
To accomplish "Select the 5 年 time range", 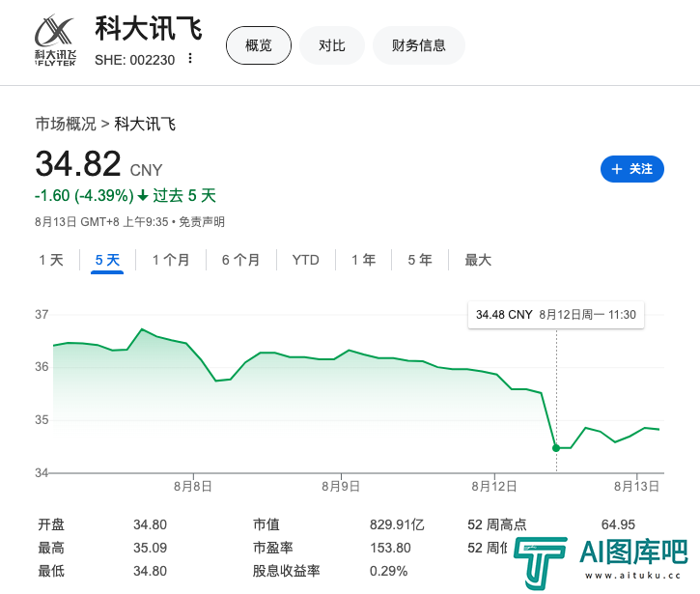I will (x=420, y=260).
